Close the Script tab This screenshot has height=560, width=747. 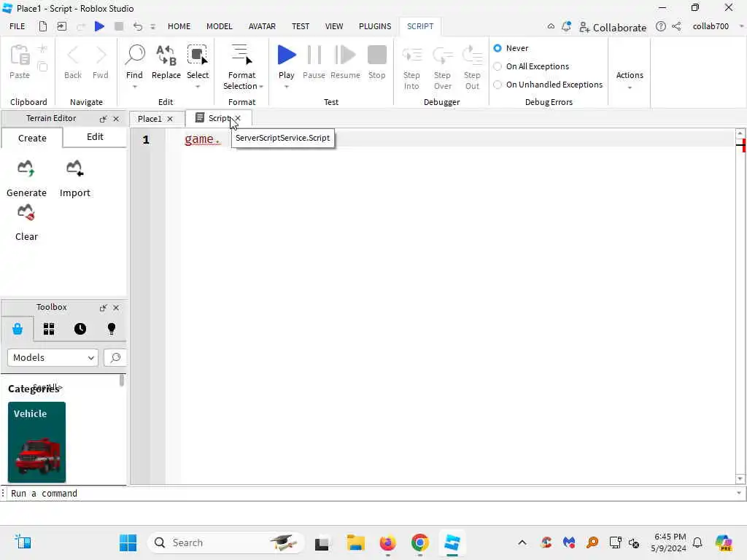point(238,118)
